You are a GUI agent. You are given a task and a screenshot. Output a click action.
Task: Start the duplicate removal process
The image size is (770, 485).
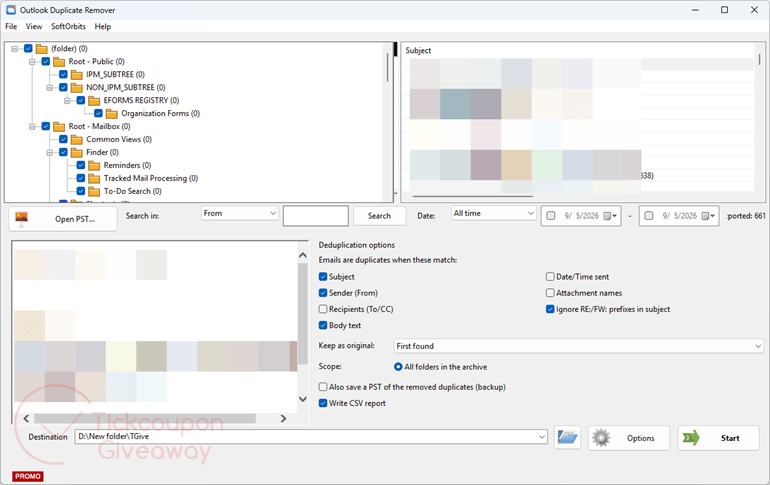718,438
